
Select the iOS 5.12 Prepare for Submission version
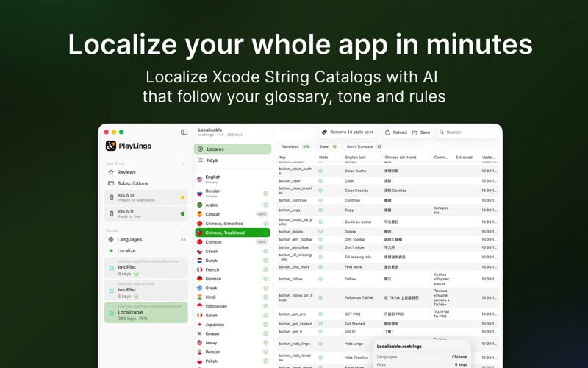point(146,197)
